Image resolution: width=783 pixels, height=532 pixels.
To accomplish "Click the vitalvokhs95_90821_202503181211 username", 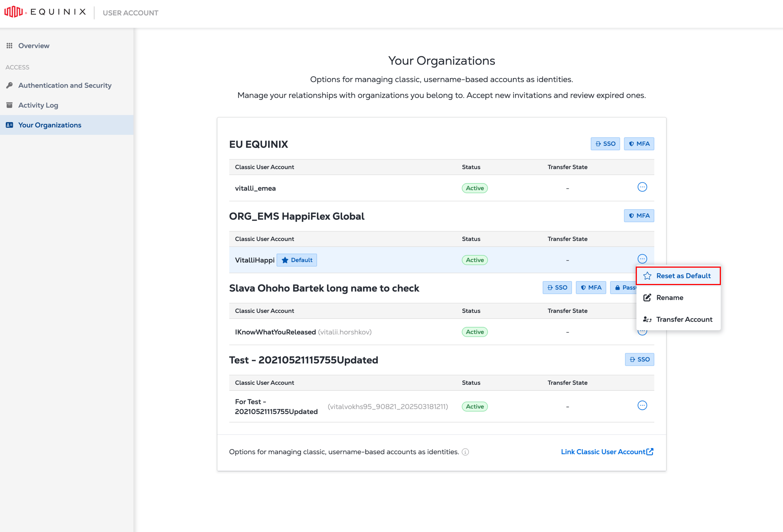I will click(x=388, y=406).
